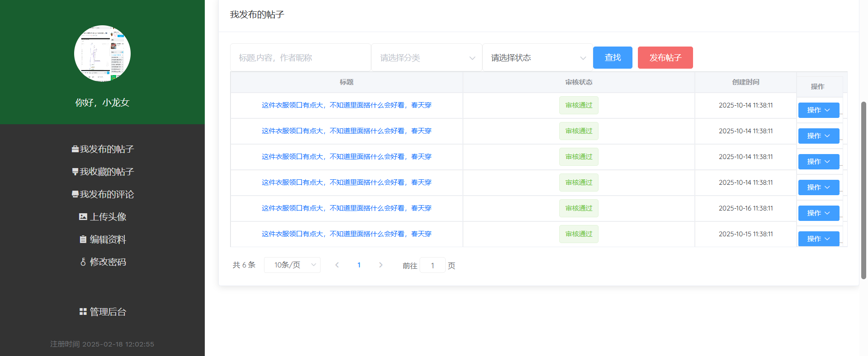The width and height of the screenshot is (868, 356).
Task: Click the 审核状态 column header
Action: pyautogui.click(x=579, y=82)
